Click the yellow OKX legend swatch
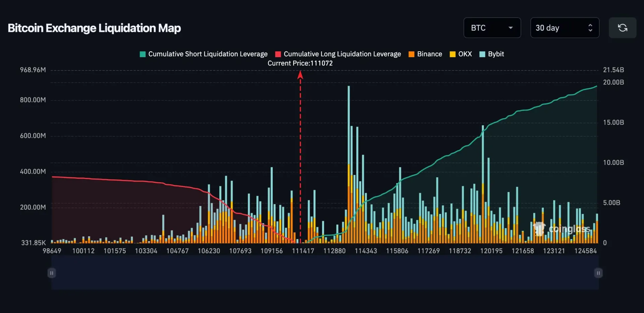 (x=452, y=54)
